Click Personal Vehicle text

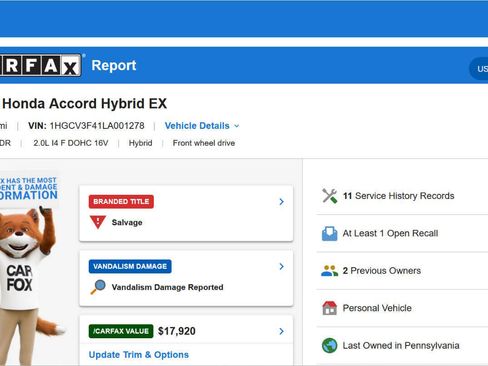click(377, 308)
